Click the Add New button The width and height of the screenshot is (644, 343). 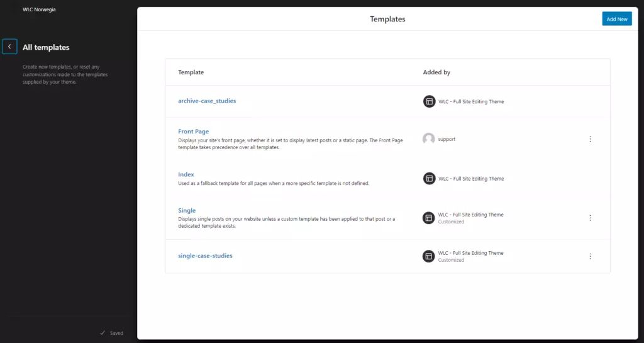[617, 19]
